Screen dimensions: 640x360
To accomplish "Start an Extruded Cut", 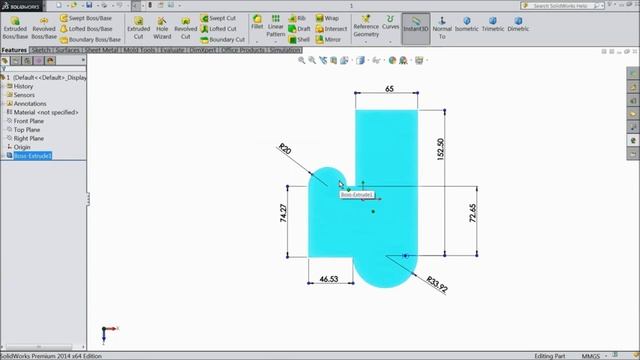I will point(138,28).
